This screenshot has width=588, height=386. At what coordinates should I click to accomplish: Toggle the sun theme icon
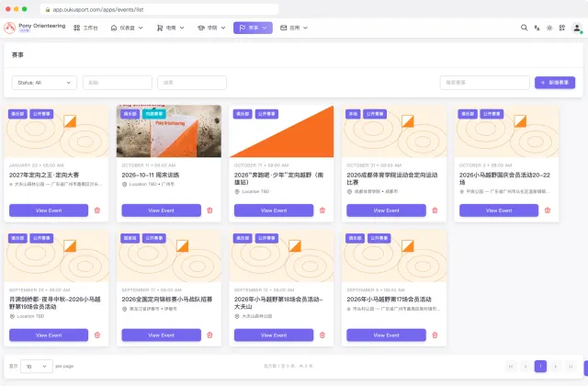(x=549, y=28)
